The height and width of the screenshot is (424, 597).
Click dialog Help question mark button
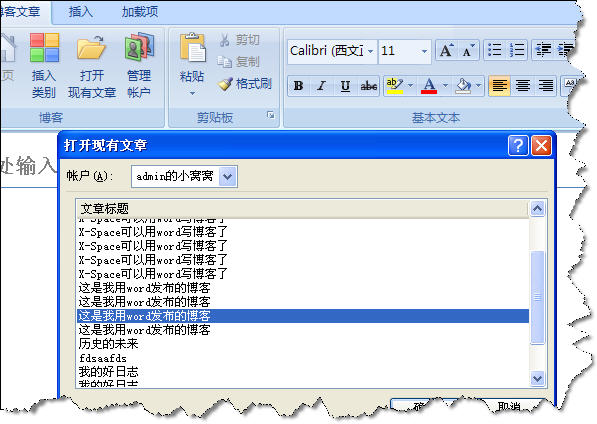(x=518, y=145)
